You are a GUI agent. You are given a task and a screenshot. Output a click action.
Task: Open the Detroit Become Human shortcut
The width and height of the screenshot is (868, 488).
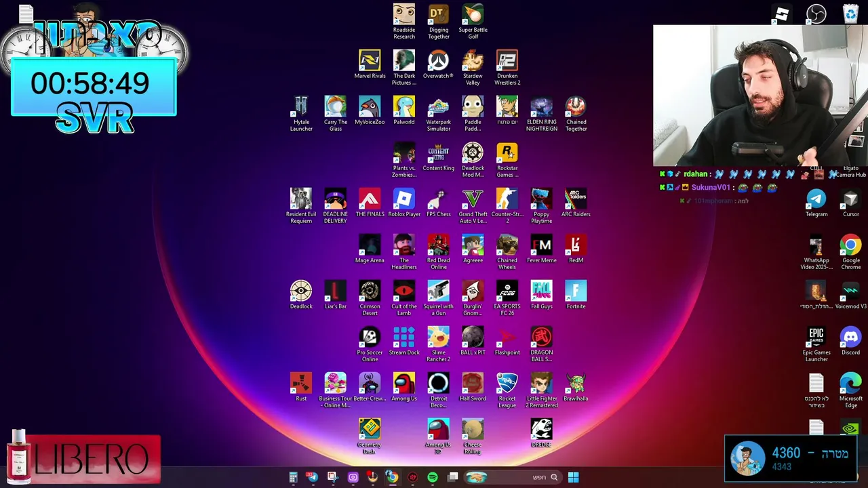pyautogui.click(x=438, y=390)
